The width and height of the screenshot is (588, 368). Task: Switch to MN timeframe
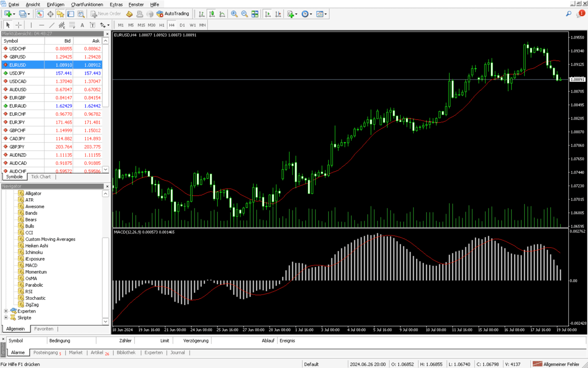pyautogui.click(x=202, y=25)
